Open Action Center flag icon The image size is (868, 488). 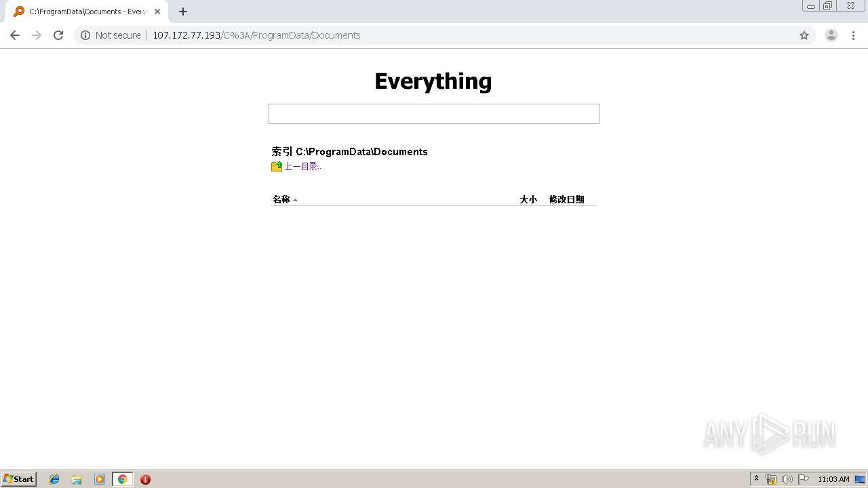[804, 479]
